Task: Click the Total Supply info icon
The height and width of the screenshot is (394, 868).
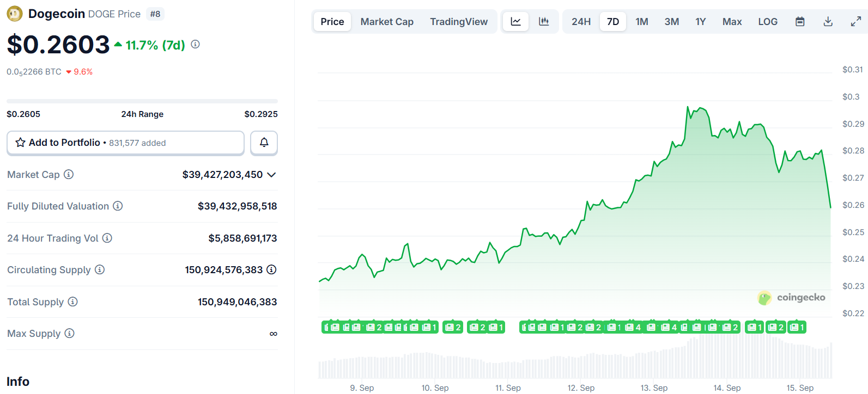Action: (x=72, y=301)
